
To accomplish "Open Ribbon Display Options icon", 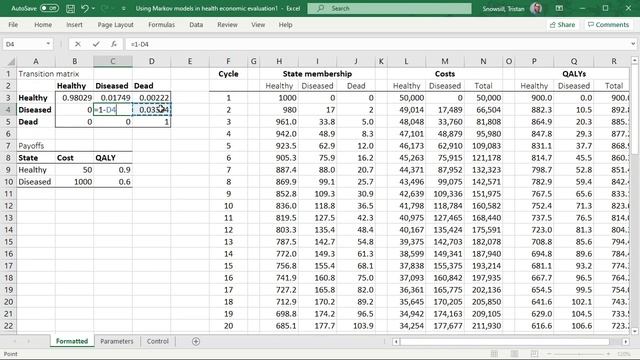I will pos(559,8).
